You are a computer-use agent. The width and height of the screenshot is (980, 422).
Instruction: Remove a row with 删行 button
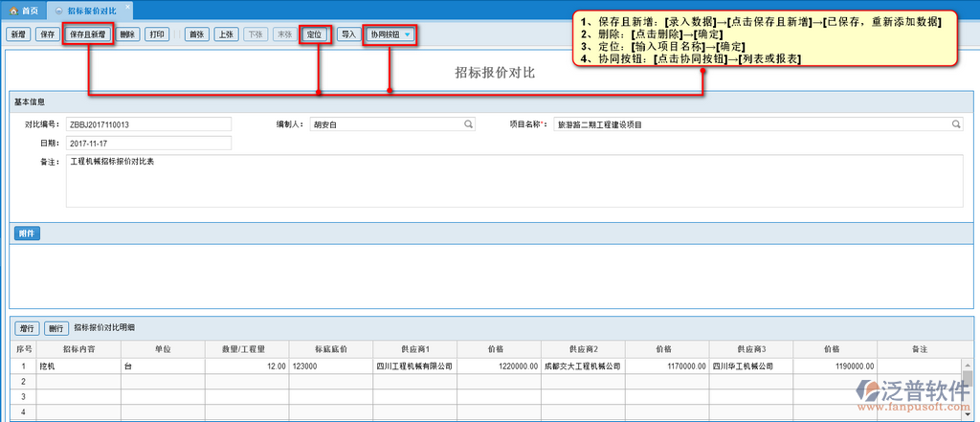click(x=56, y=327)
